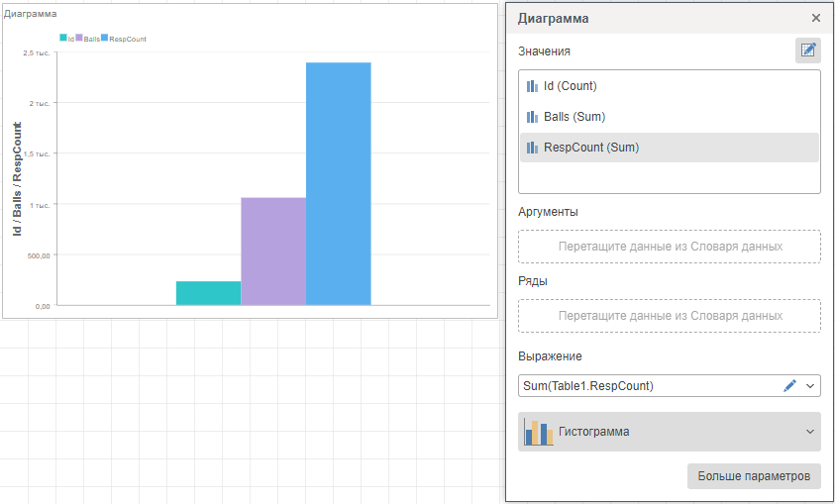Click the Аргументы data drop area
This screenshot has width=835, height=504.
pyautogui.click(x=669, y=247)
